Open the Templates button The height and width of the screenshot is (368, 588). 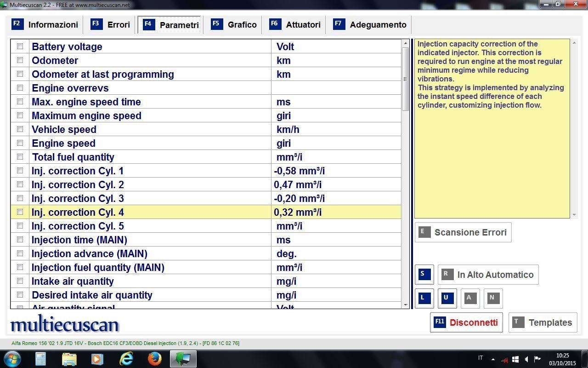point(543,322)
